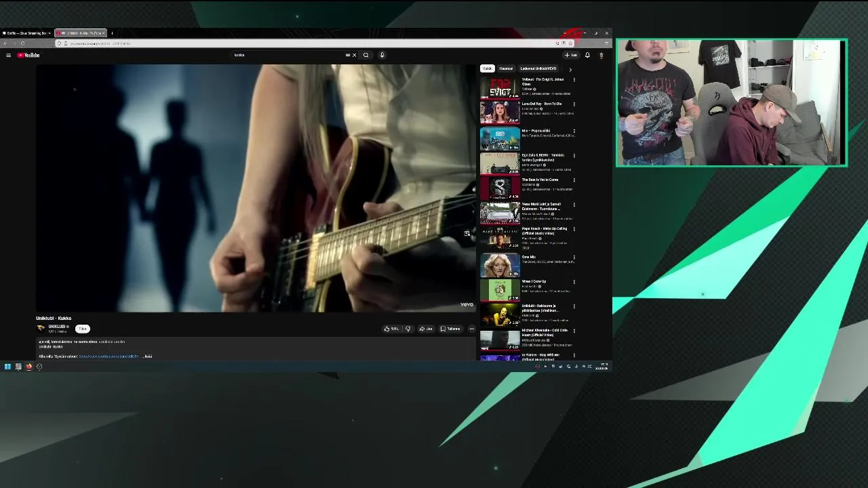Open options for Lana Del Rey video
The height and width of the screenshot is (488, 868).
click(574, 104)
